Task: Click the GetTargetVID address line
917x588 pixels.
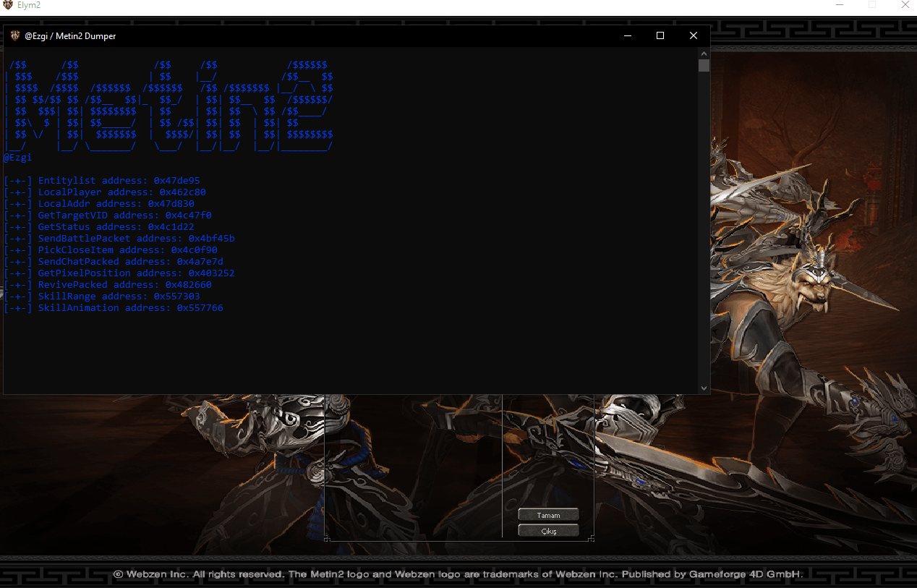Action: click(108, 216)
